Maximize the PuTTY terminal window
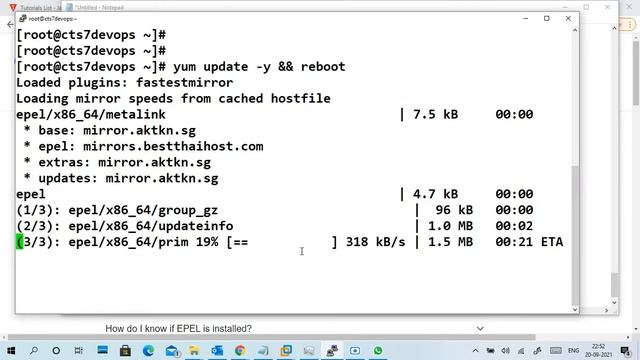 (x=547, y=18)
